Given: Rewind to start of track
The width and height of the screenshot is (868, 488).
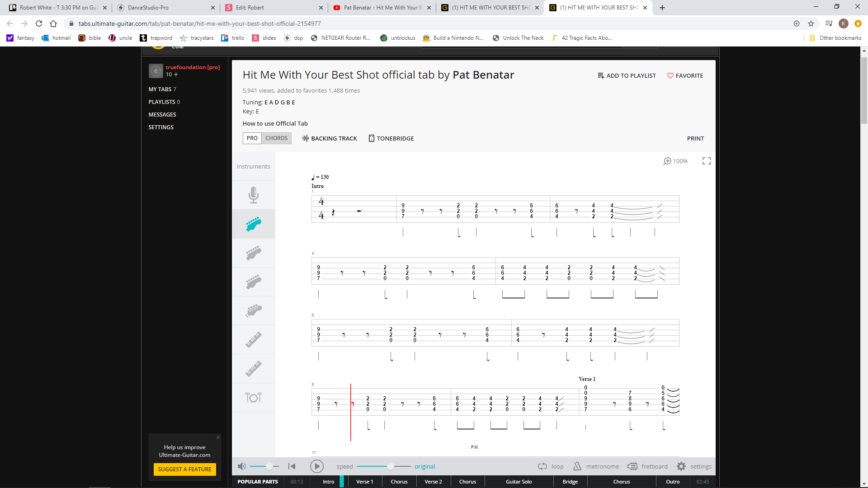Looking at the screenshot, I should (292, 466).
